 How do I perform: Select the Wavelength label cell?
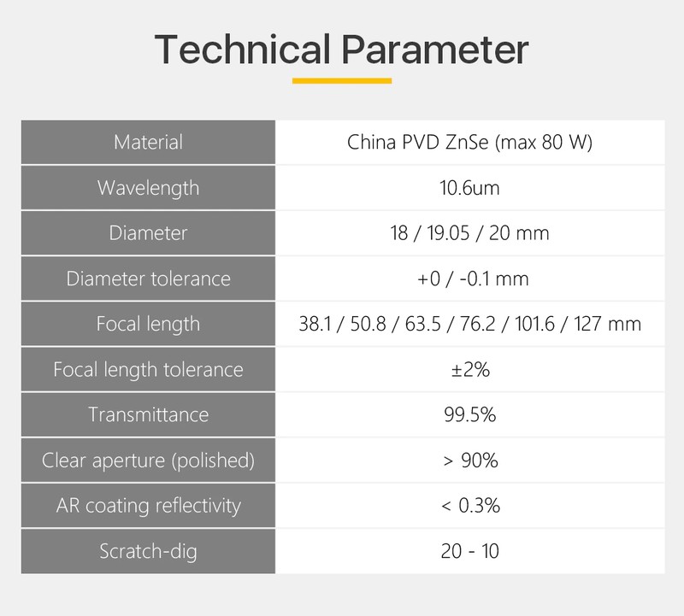click(x=148, y=188)
